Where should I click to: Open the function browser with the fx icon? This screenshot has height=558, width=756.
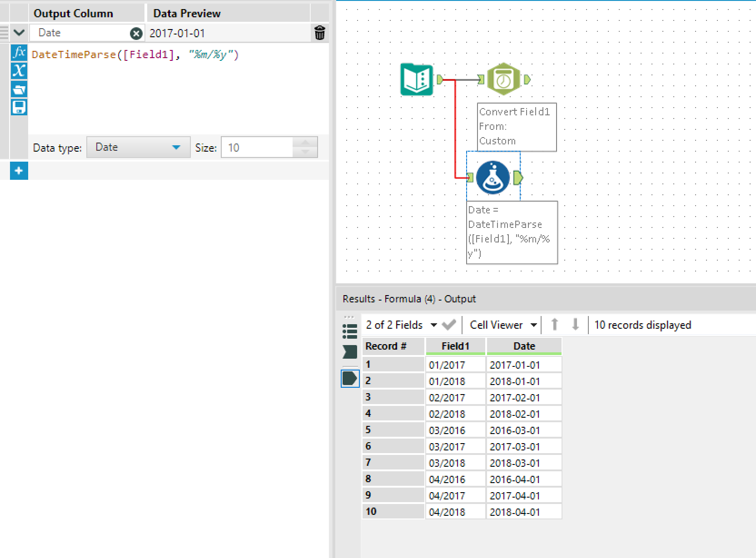(x=19, y=53)
